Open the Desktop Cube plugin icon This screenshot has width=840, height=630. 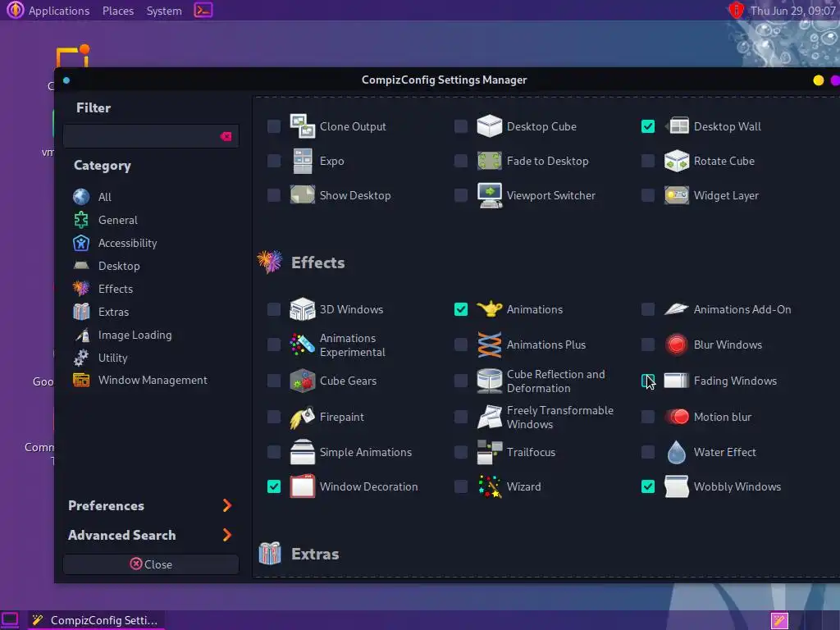[x=489, y=126]
